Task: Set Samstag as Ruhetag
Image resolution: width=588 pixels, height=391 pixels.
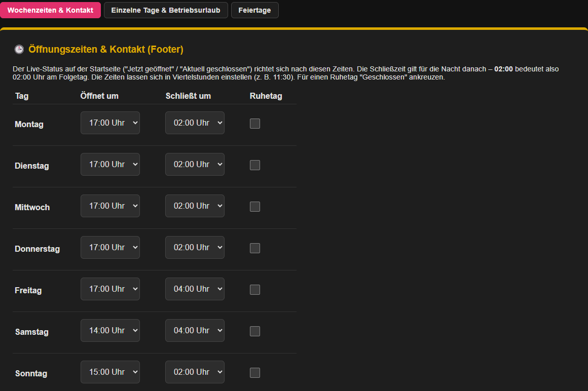Action: [x=255, y=331]
